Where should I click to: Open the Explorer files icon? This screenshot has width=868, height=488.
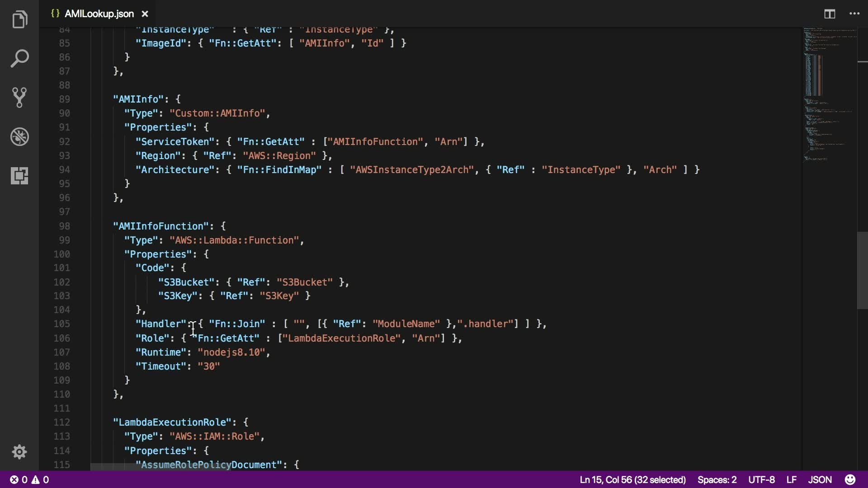point(19,20)
